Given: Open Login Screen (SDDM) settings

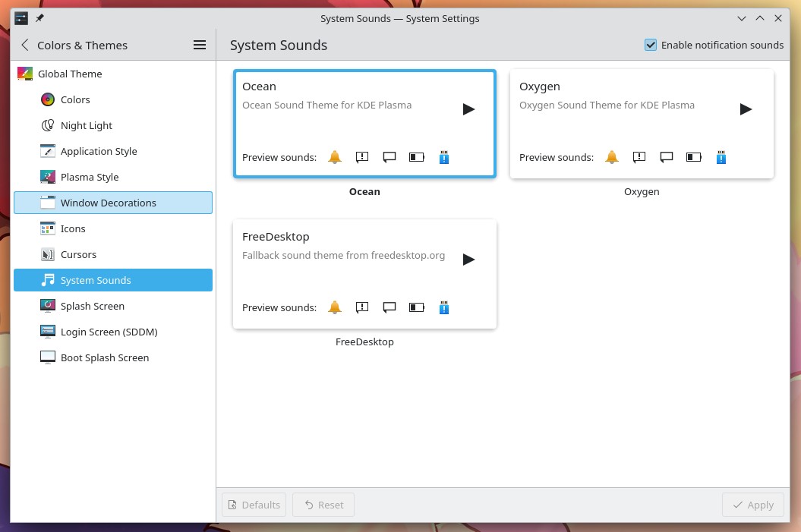Looking at the screenshot, I should 113,332.
